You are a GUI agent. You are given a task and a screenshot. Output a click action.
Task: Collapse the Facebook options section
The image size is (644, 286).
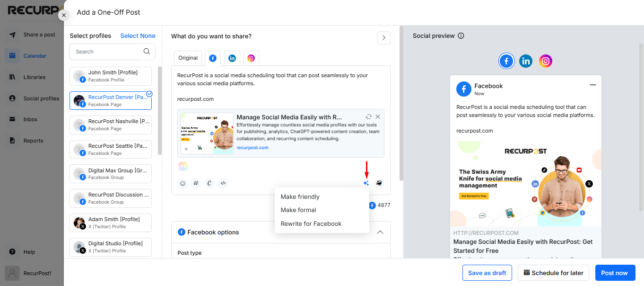[380, 232]
